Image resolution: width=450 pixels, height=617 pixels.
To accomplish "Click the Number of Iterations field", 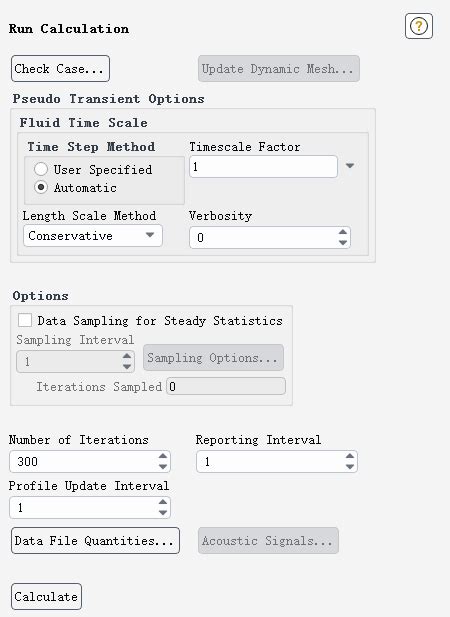I will pos(83,461).
